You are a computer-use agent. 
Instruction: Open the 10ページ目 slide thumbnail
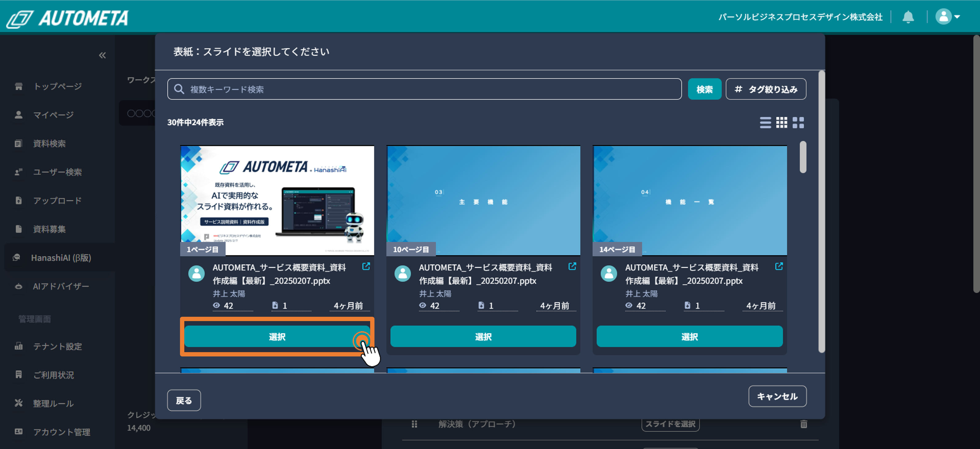[483, 200]
